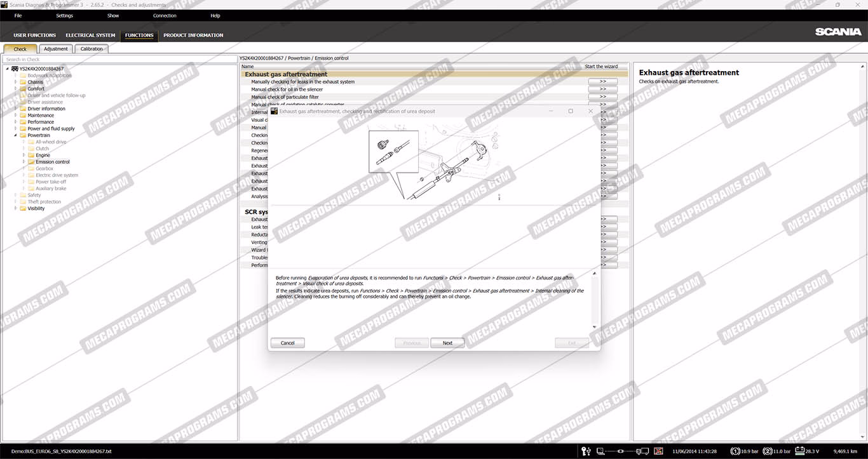This screenshot has width=868, height=459.
Task: Click the Powertrain folder icon
Action: coord(23,135)
